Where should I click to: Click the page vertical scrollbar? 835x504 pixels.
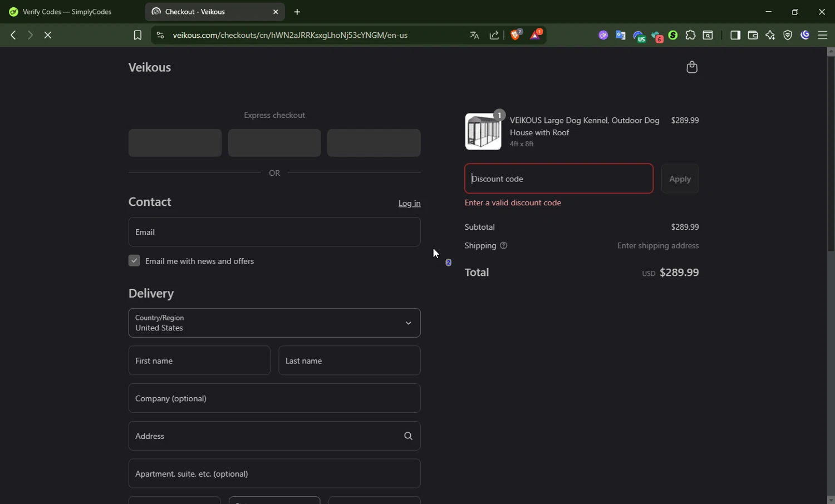click(x=831, y=154)
